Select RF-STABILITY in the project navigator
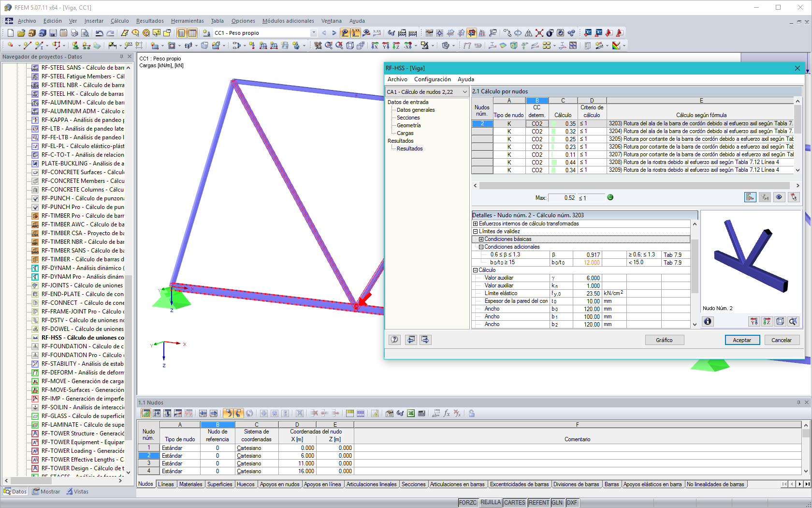The width and height of the screenshot is (812, 508). [x=82, y=364]
